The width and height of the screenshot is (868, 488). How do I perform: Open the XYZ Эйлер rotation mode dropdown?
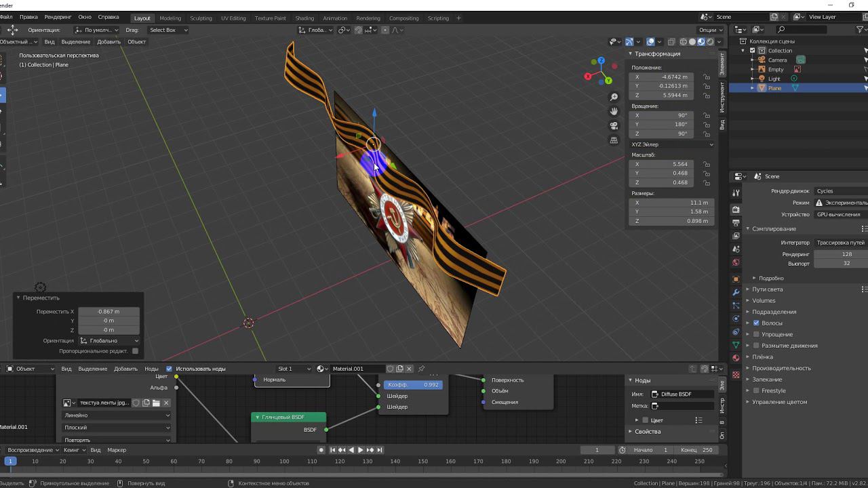tap(671, 144)
